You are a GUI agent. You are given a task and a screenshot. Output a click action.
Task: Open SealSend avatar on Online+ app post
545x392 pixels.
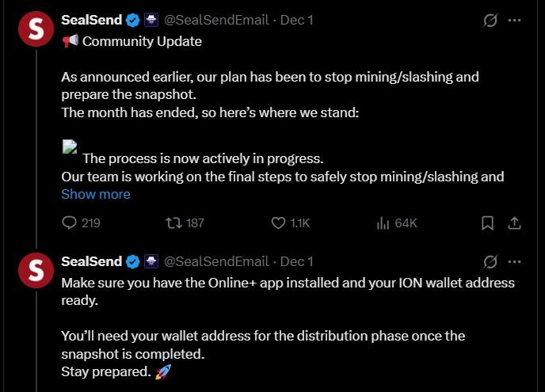point(35,270)
